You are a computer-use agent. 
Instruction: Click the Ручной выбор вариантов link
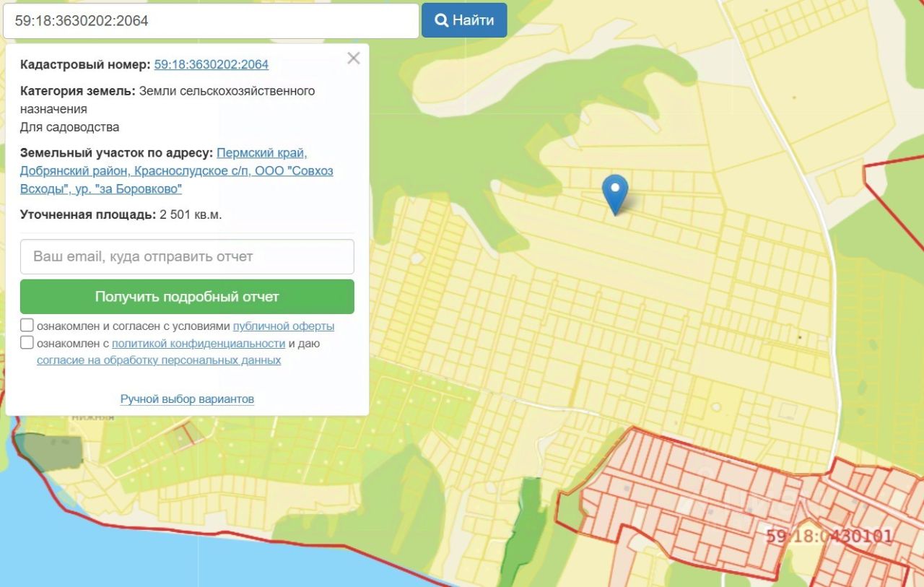coord(187,399)
